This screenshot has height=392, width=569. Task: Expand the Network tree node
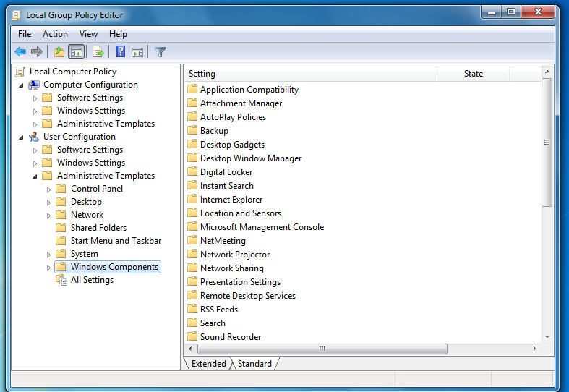point(48,216)
